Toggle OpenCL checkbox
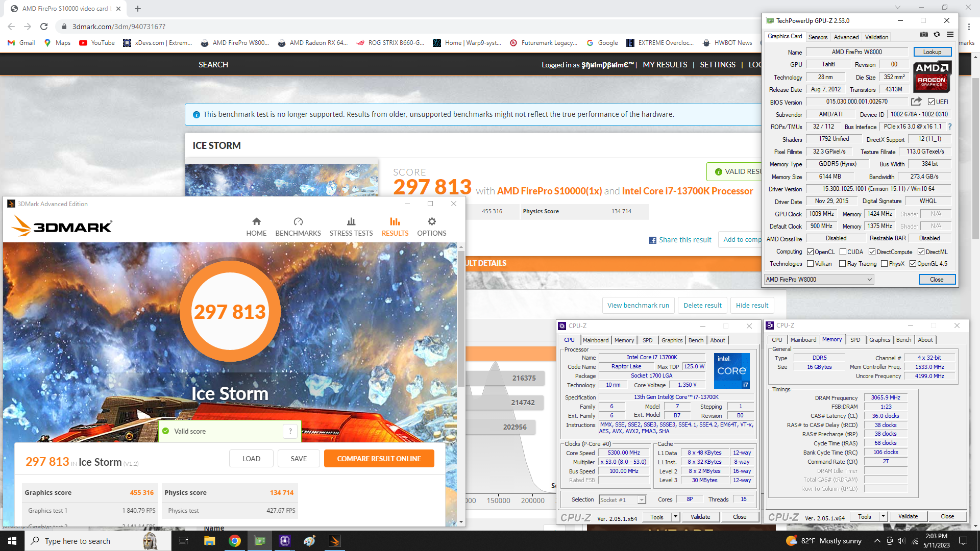 [x=810, y=252]
